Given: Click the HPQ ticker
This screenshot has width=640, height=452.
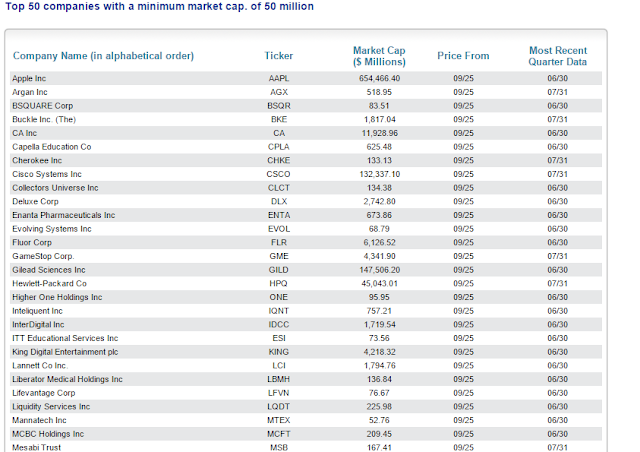Looking at the screenshot, I should [x=279, y=284].
